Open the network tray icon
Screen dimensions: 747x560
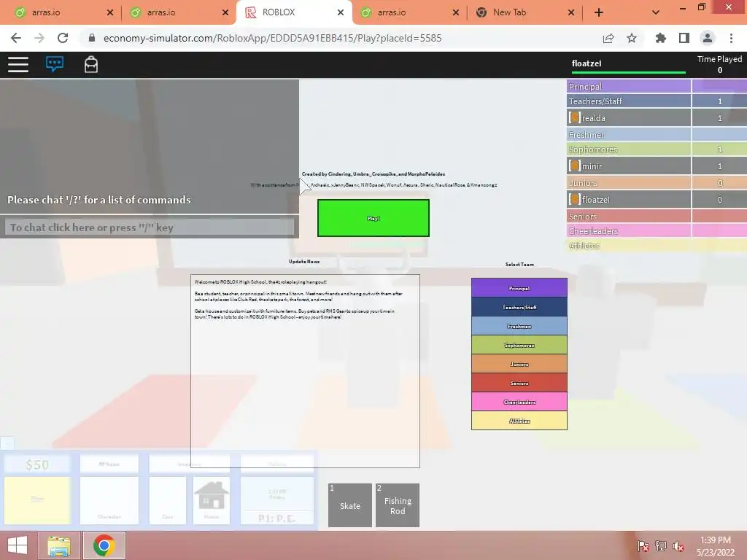tap(661, 545)
